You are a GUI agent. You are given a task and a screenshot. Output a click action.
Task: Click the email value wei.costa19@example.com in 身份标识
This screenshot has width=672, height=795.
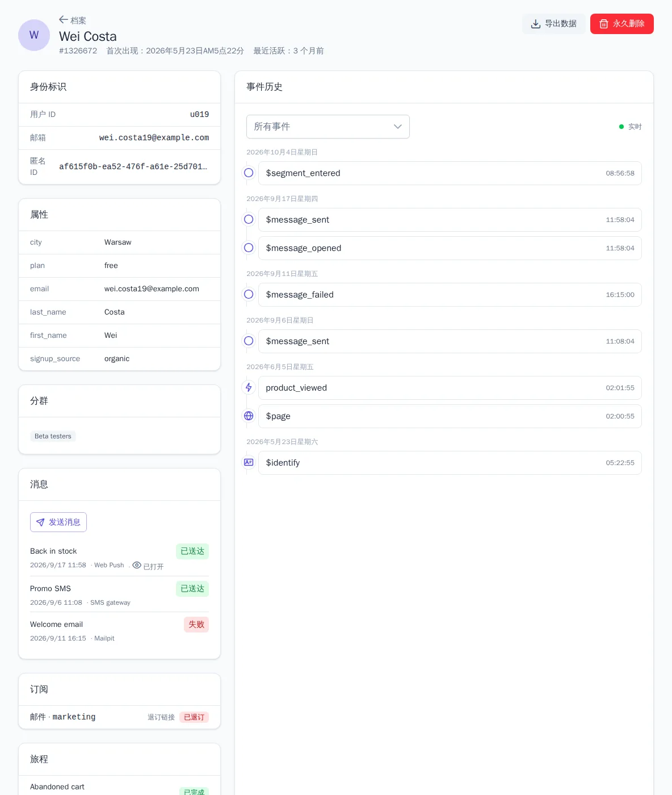pyautogui.click(x=154, y=138)
